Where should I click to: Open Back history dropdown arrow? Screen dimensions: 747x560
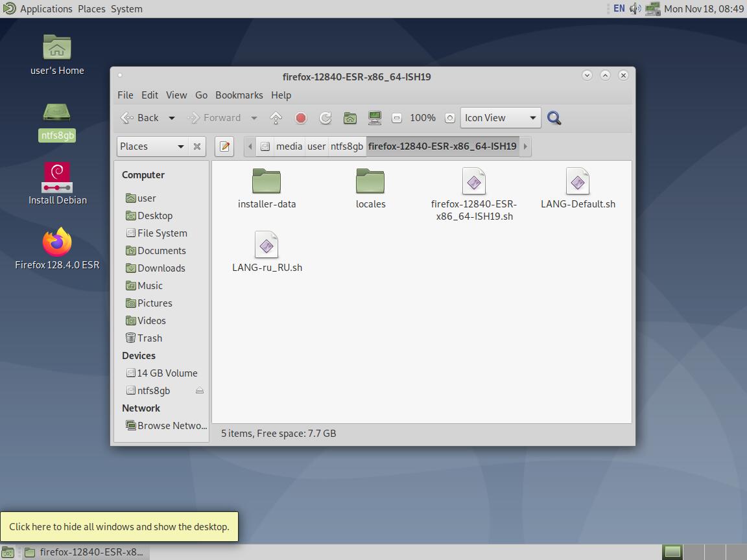[171, 118]
